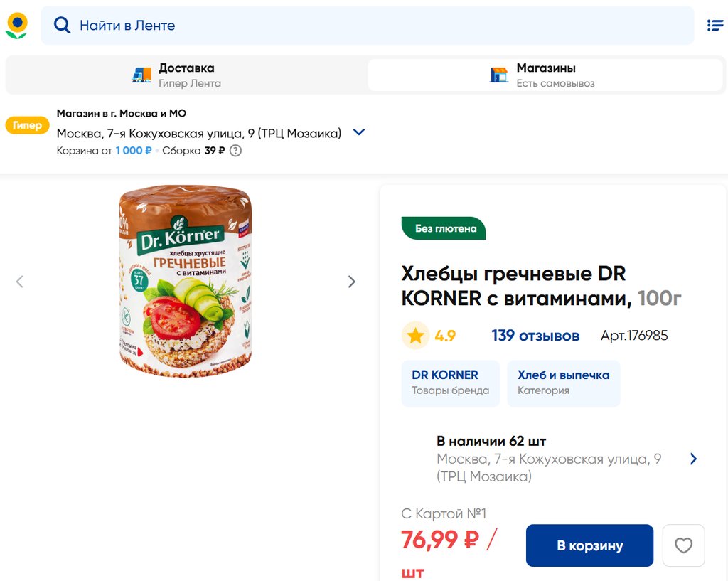
Task: Open DR KORNER brand products
Action: click(x=450, y=383)
